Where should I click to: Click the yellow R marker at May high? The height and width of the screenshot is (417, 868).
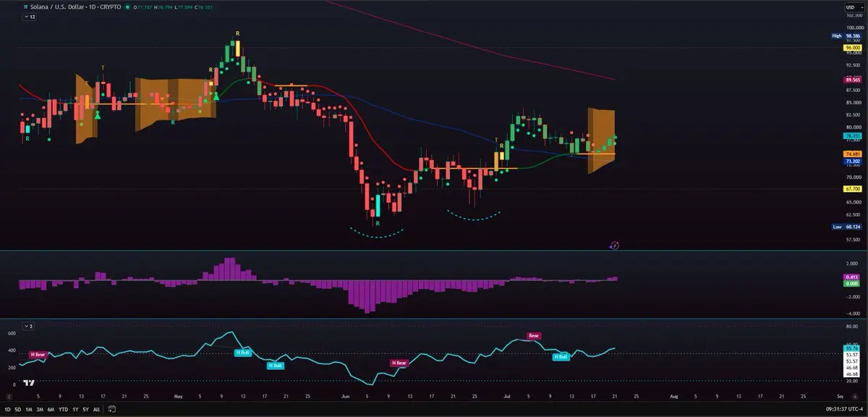click(x=237, y=34)
